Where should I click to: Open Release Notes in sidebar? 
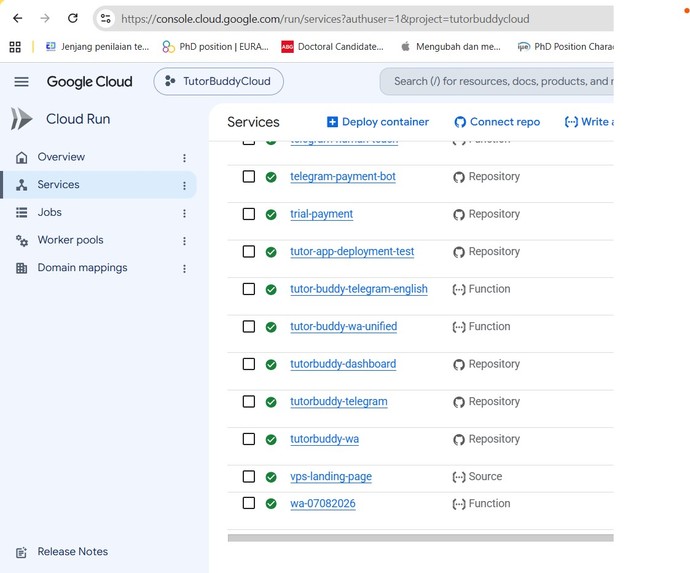point(62,552)
